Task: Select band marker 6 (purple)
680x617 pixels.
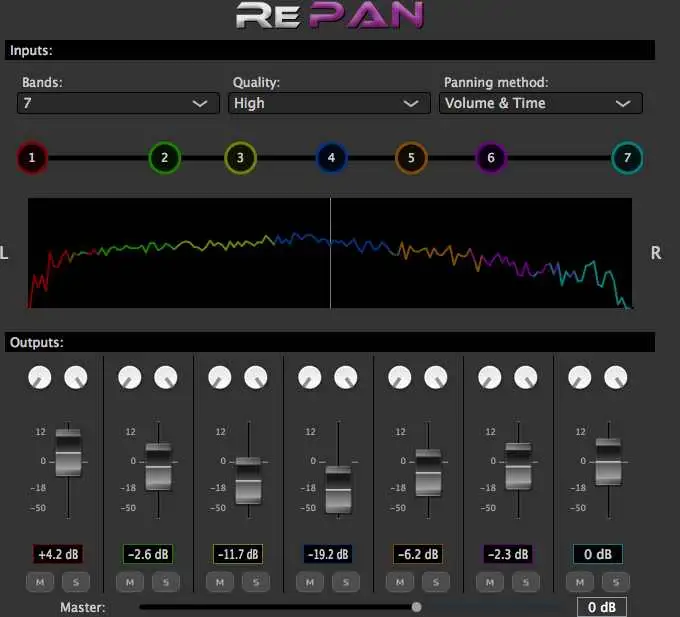Action: tap(491, 157)
